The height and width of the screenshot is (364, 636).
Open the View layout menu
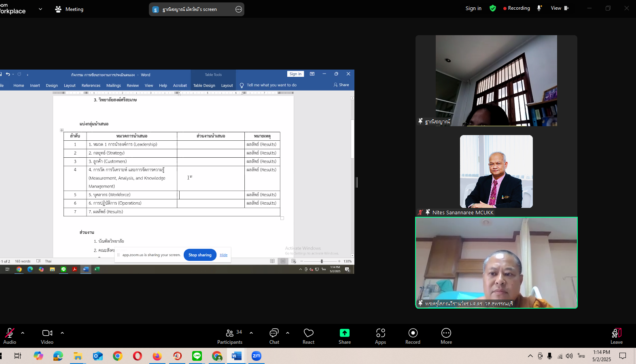(x=560, y=8)
